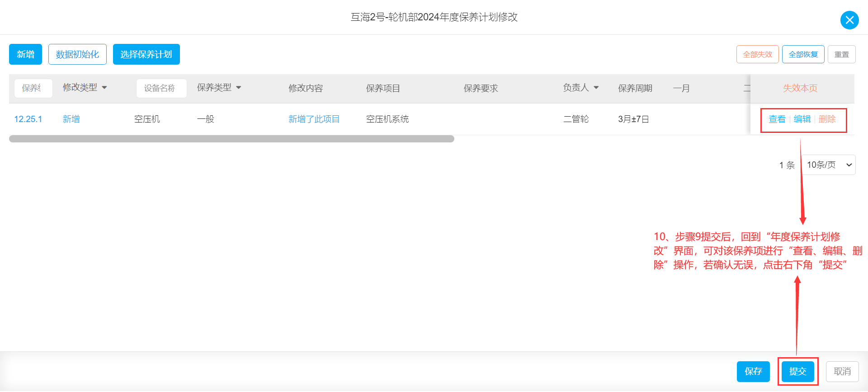This screenshot has width=868, height=392.
Task: Click the 3月±7日 cycle cell
Action: (633, 119)
